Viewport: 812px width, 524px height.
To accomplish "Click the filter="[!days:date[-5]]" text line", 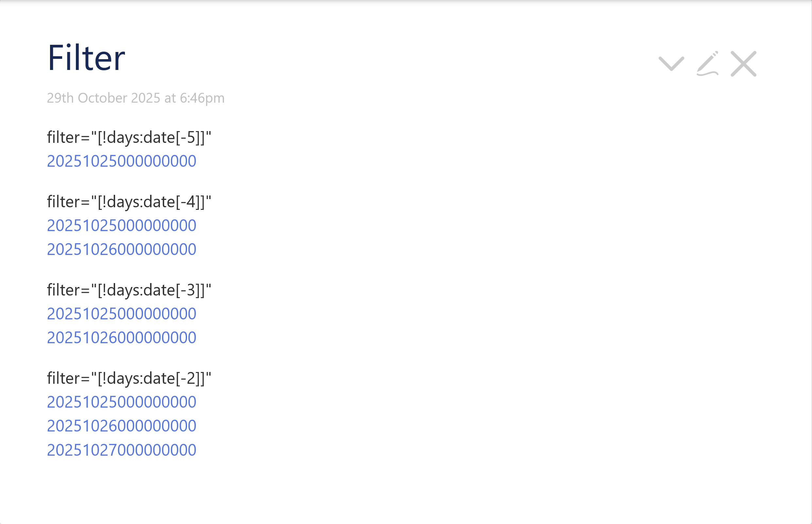I will click(x=129, y=138).
